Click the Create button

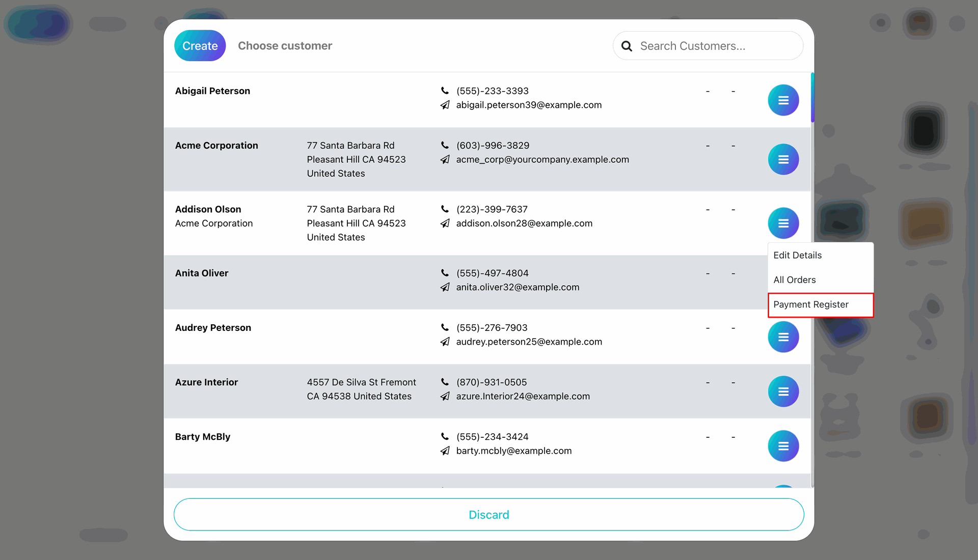200,46
